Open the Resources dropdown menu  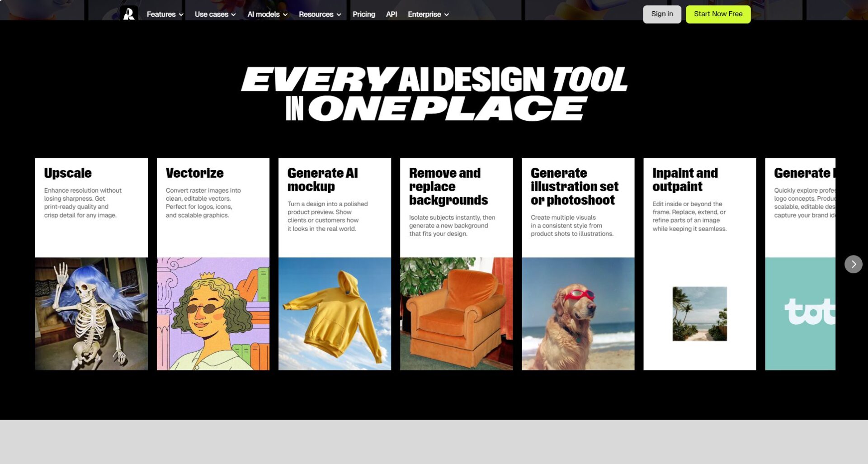320,14
